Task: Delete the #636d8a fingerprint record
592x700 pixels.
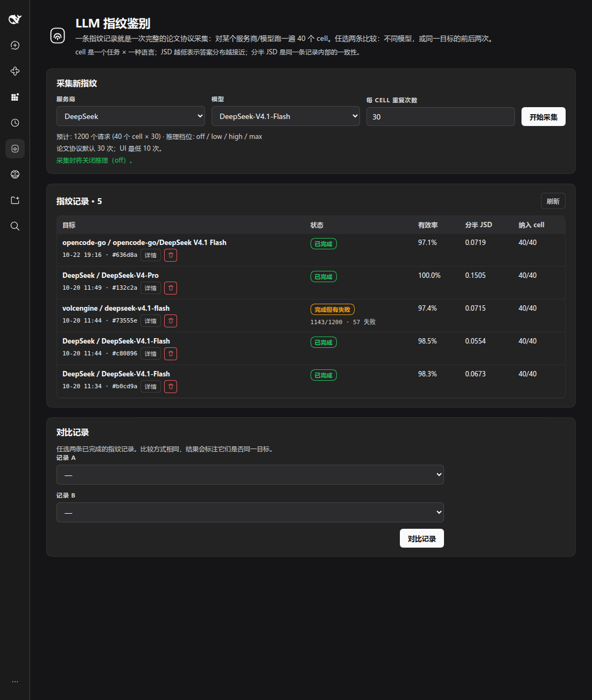Action: tap(171, 255)
